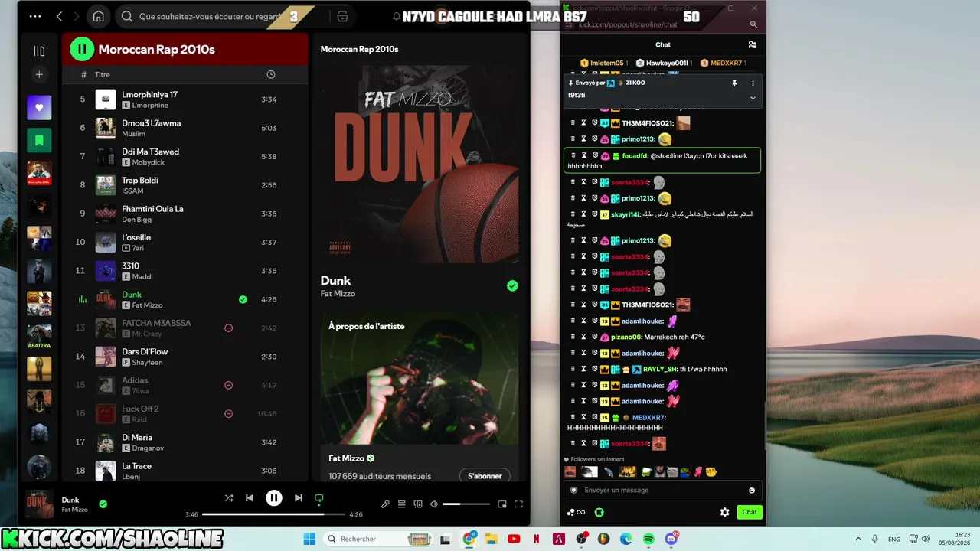The width and height of the screenshot is (980, 551).
Task: Unhide the Adidas track
Action: (x=228, y=385)
